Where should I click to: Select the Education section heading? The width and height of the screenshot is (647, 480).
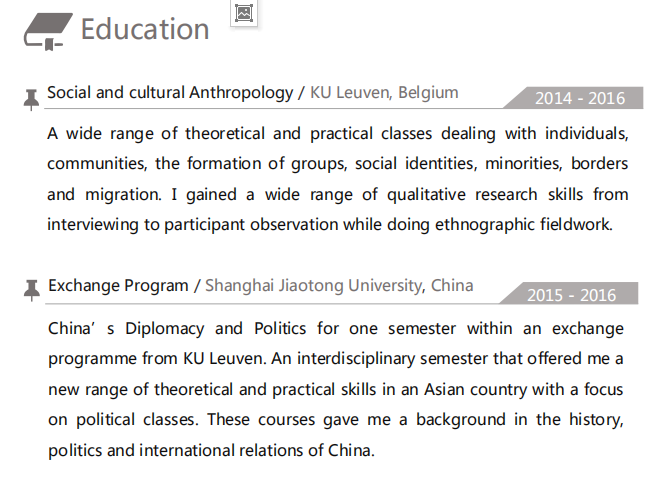tap(145, 29)
